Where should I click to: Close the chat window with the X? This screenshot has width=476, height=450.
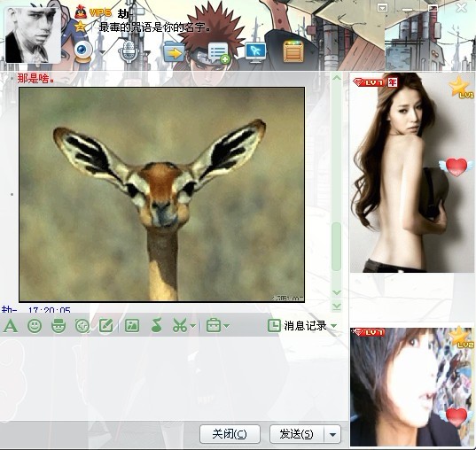pos(462,8)
